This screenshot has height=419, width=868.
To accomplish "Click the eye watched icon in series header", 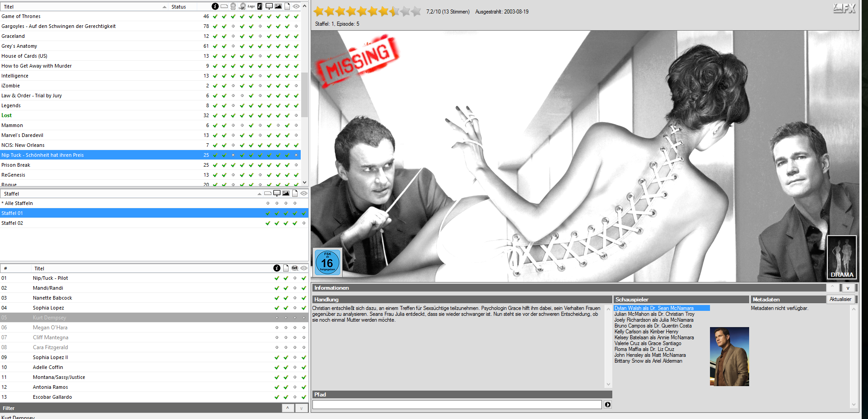I will click(x=296, y=6).
